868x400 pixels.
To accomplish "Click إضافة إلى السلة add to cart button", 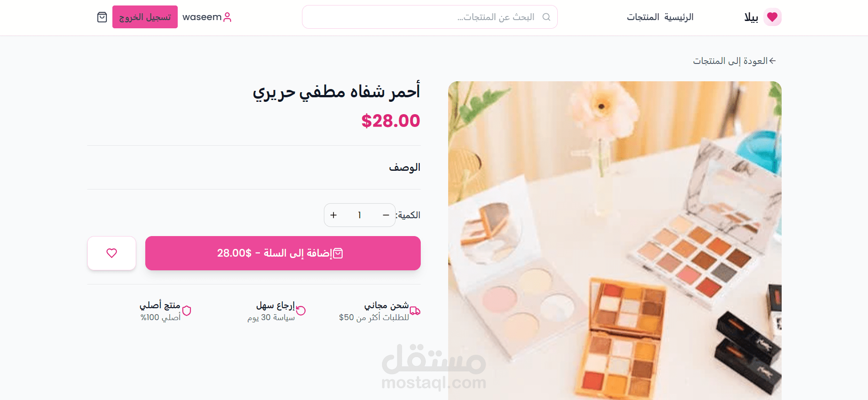I will (283, 253).
